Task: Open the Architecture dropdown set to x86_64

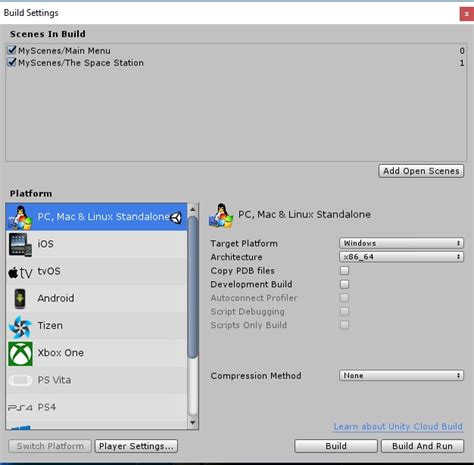Action: tap(401, 257)
